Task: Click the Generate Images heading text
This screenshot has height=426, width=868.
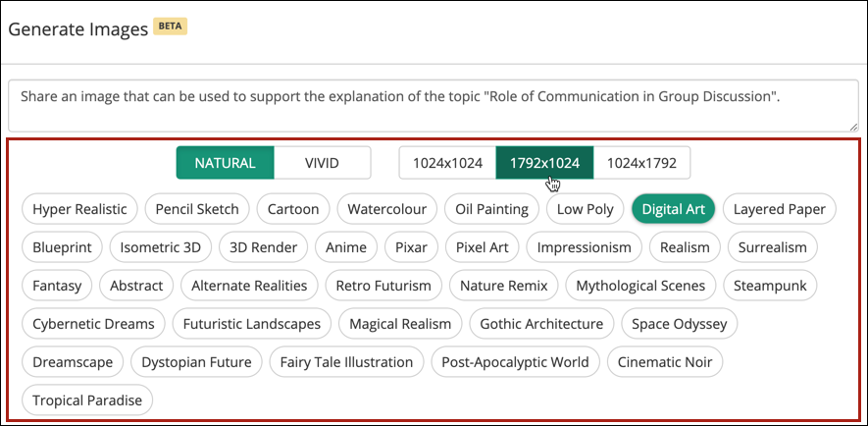Action: click(78, 29)
